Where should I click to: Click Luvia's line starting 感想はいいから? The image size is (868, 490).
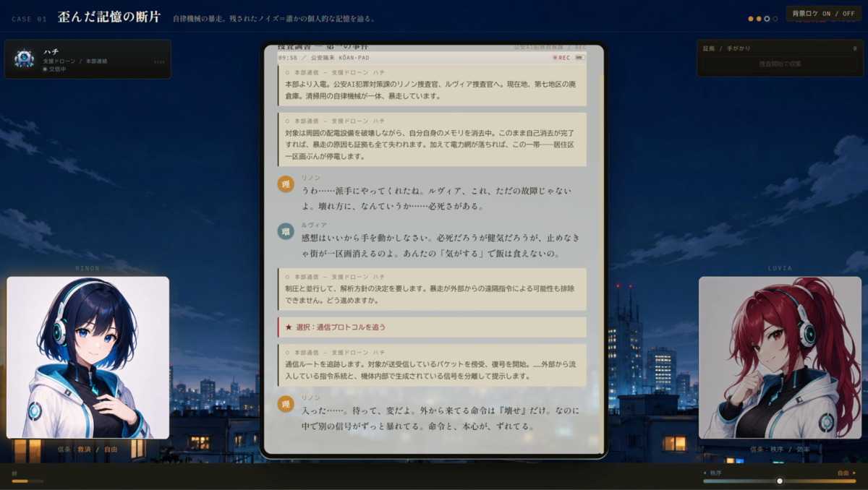(x=441, y=245)
